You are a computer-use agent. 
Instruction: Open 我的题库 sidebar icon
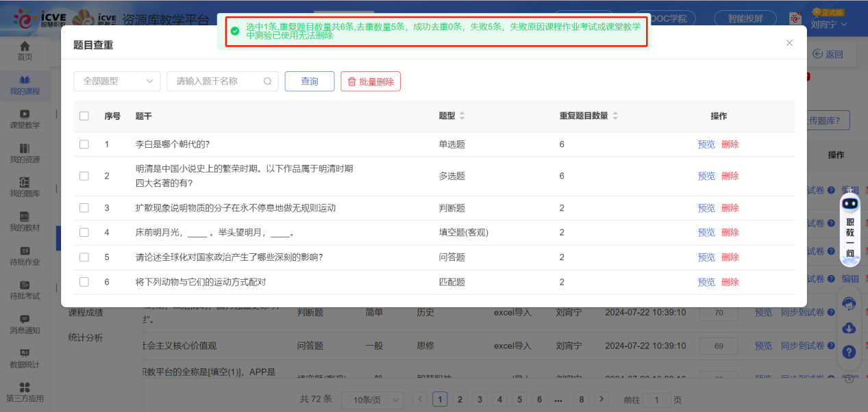click(x=25, y=183)
